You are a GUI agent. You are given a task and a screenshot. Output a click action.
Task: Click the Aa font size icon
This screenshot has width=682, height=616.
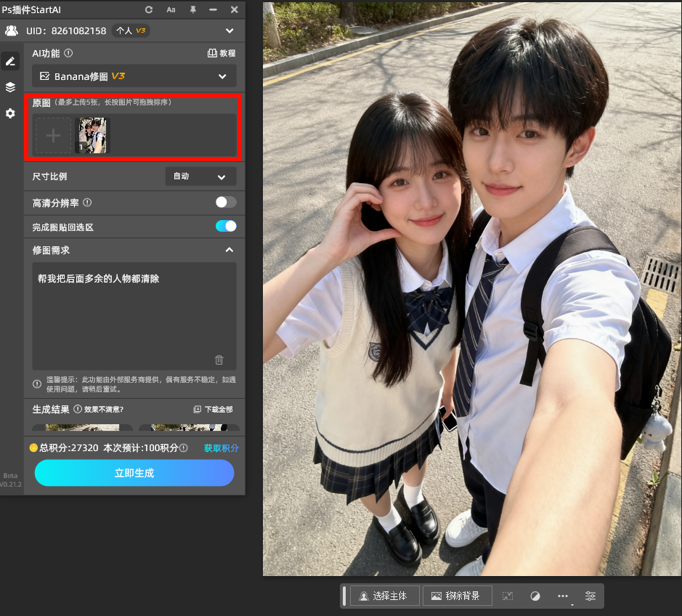pos(171,9)
